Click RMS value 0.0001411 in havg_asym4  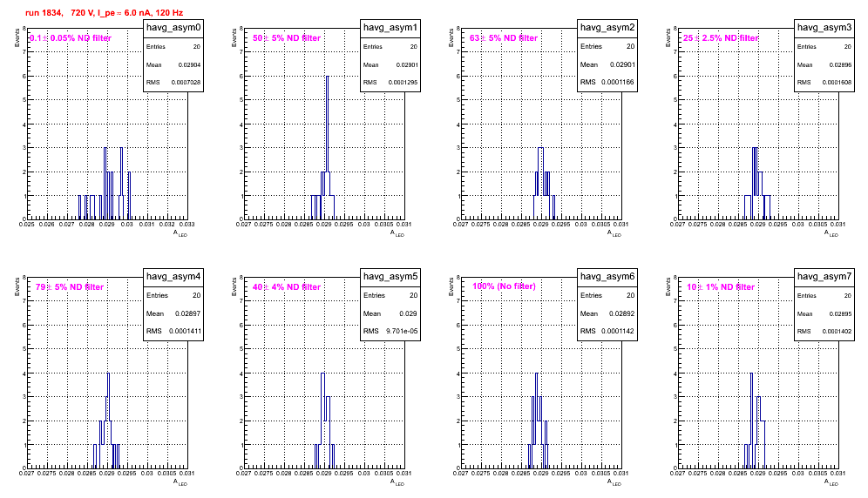(x=185, y=332)
